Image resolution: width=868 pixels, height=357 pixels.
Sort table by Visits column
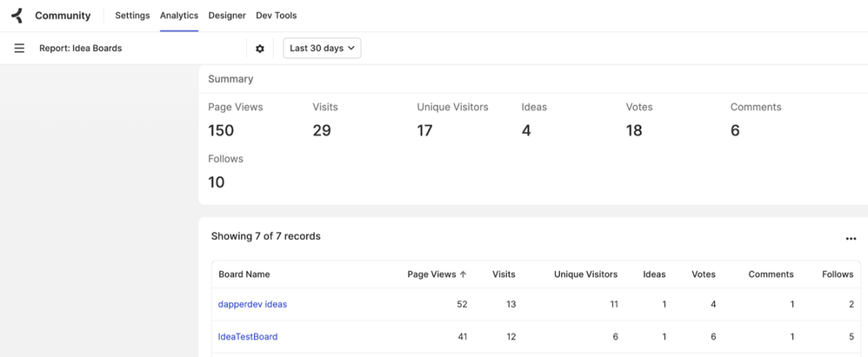tap(504, 274)
